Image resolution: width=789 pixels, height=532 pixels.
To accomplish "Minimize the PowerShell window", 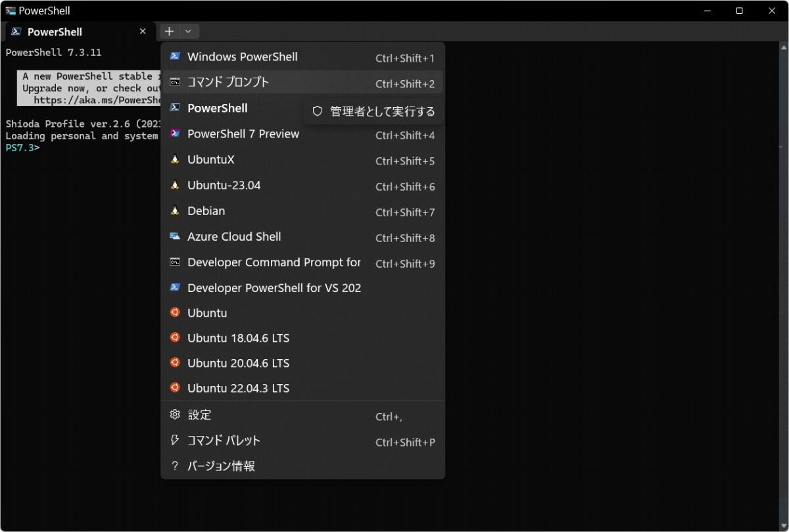I will pyautogui.click(x=707, y=11).
